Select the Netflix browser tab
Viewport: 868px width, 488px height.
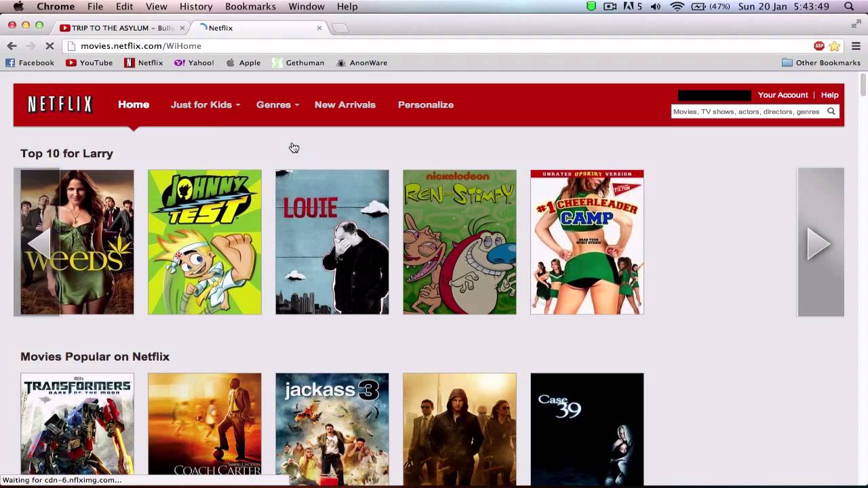(258, 28)
